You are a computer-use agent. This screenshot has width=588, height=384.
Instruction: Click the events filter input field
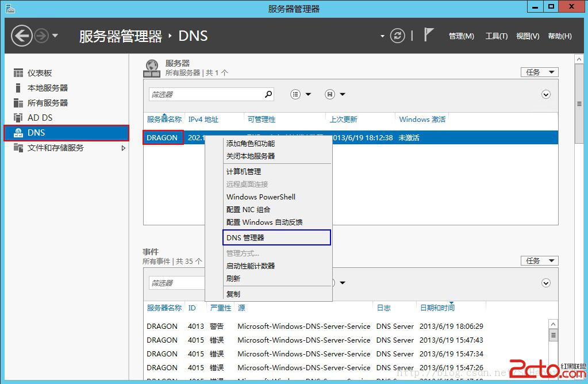(177, 283)
